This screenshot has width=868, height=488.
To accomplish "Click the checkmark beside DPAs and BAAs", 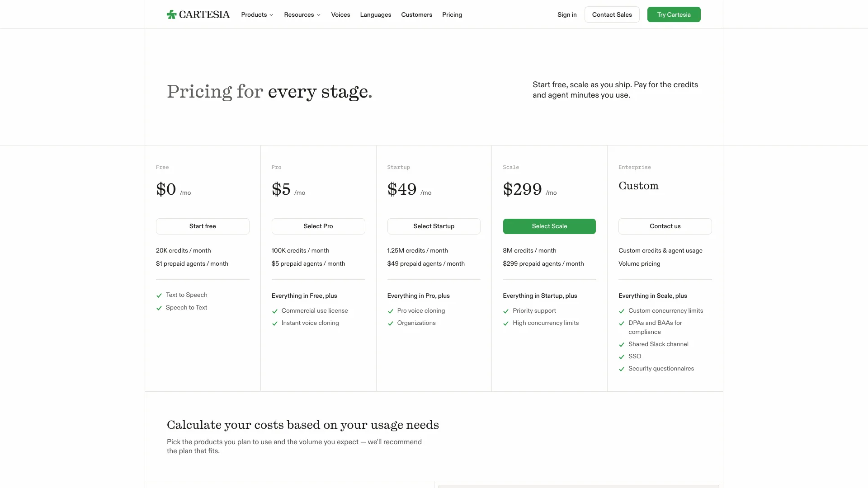I will [622, 324].
